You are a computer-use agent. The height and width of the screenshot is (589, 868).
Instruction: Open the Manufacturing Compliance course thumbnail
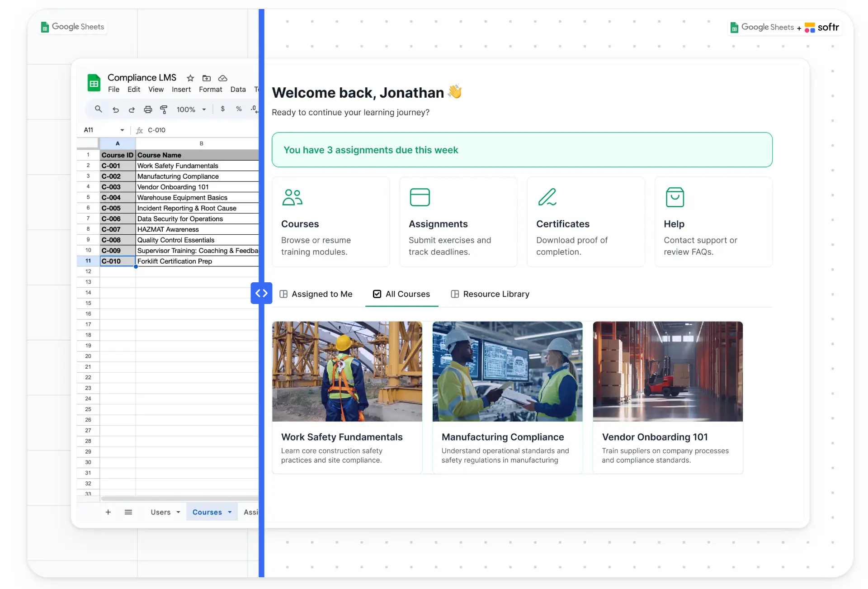point(507,371)
